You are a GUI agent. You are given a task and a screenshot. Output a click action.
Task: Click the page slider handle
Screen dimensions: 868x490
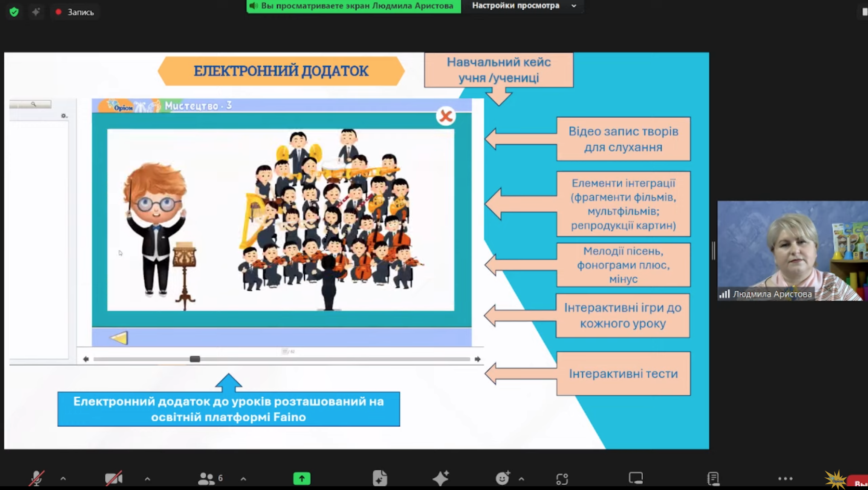[x=195, y=359]
